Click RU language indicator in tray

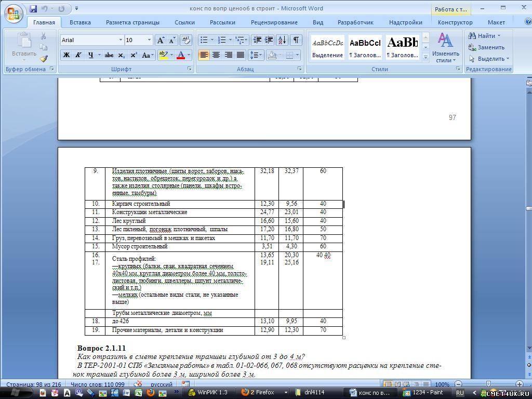(460, 393)
